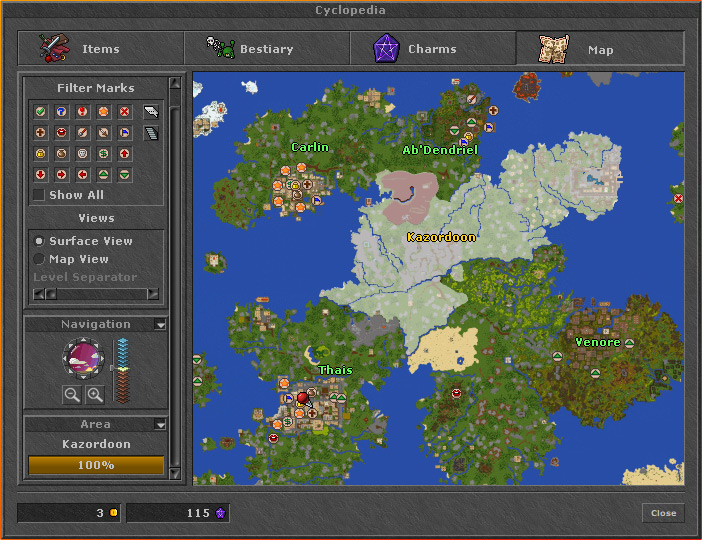Collapse the Area panel arrow

pos(160,425)
